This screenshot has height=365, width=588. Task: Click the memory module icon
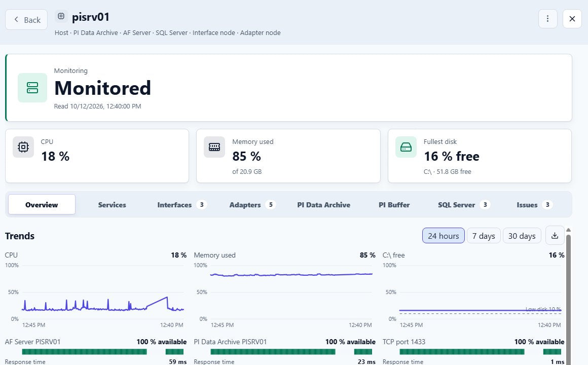tap(214, 147)
